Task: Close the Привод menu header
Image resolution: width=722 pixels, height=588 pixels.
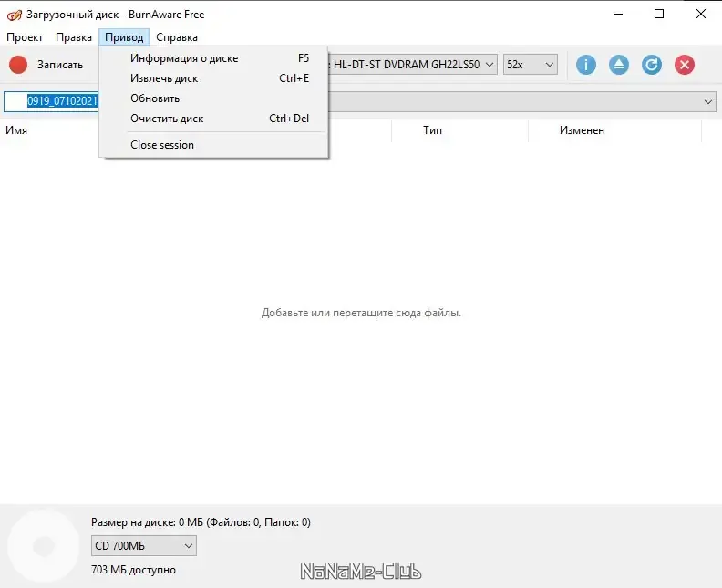Action: (x=124, y=37)
